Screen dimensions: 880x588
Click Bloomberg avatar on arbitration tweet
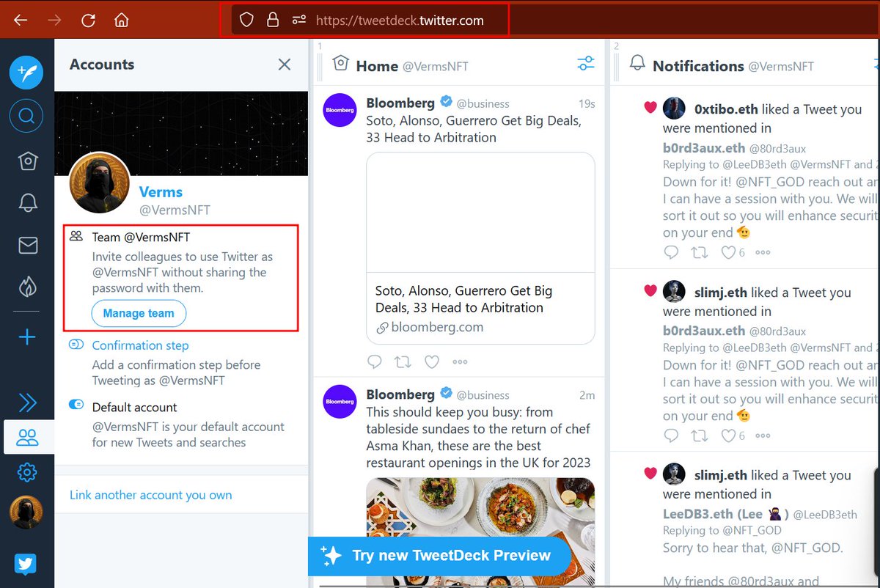tap(340, 110)
